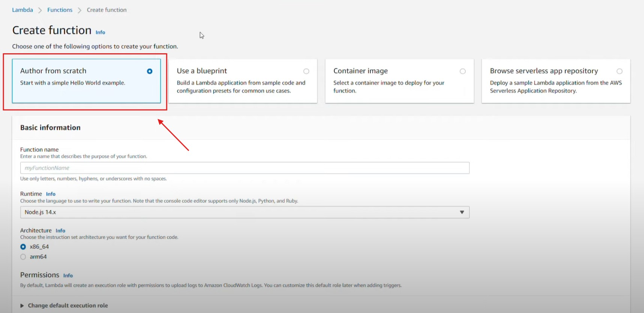Viewport: 644px width, 313px height.
Task: Select x86_64 architecture
Action: tap(23, 247)
